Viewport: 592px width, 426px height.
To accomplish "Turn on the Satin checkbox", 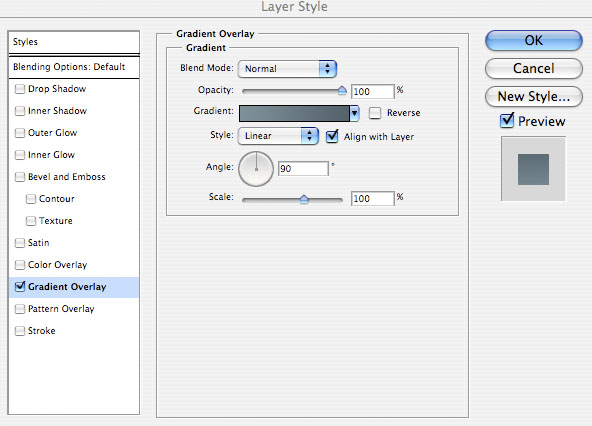I will [20, 243].
